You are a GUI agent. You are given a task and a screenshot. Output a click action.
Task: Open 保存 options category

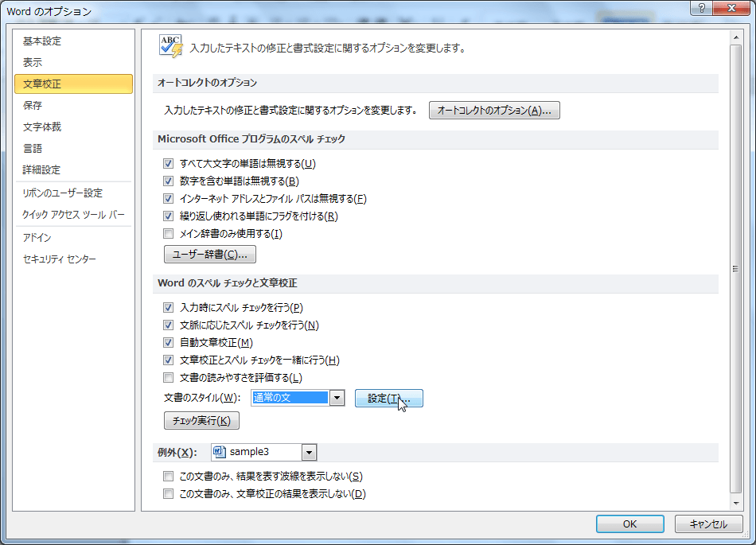[73, 105]
